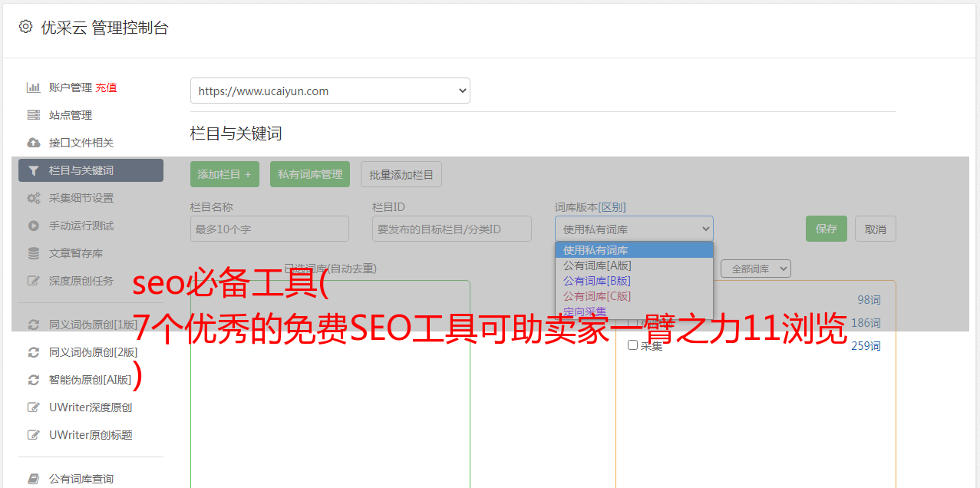Open 智能伪原创[AI版] in sidebar
Screen dimensions: 980x488
coord(91,380)
